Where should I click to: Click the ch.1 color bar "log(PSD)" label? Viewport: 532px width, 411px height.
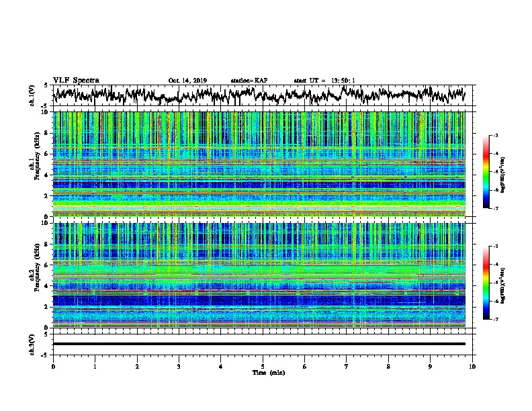click(x=503, y=175)
